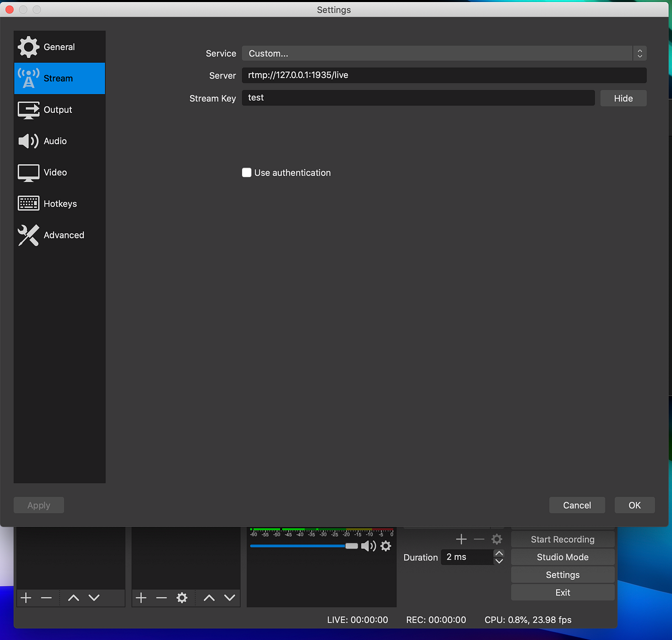Open source properties gear icon
The image size is (672, 640).
[x=182, y=597]
